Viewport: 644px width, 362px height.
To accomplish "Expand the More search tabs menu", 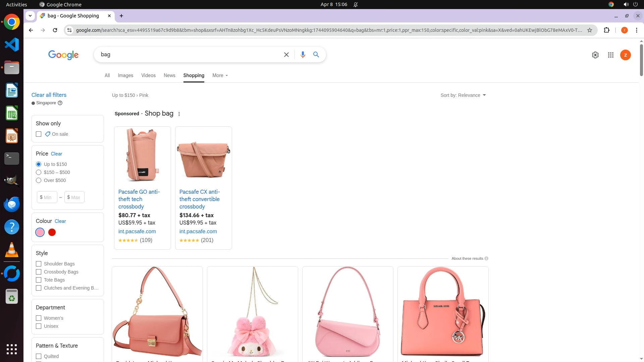I will 220,75.
